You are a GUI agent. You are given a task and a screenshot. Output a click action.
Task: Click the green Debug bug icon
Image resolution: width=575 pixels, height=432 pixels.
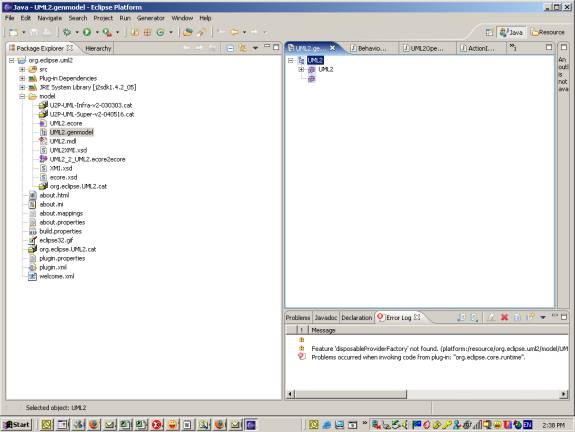pyautogui.click(x=67, y=32)
